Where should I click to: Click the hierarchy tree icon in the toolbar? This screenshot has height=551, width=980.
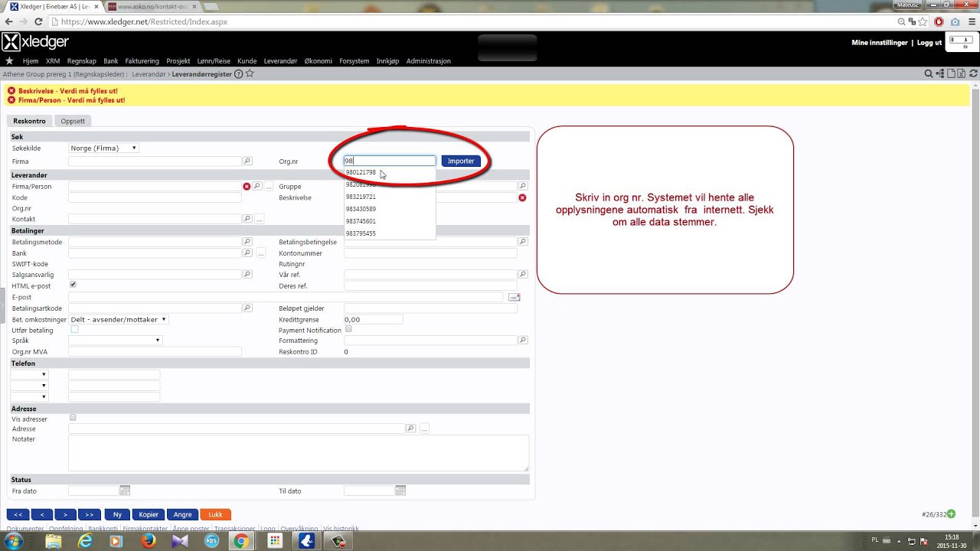(940, 74)
